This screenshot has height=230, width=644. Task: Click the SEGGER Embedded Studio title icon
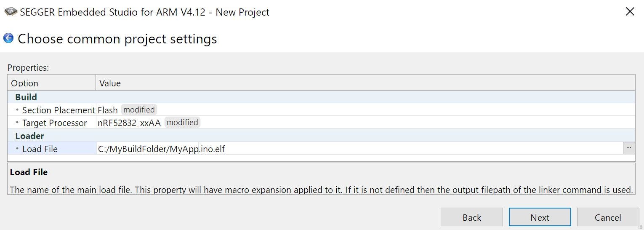(11, 11)
